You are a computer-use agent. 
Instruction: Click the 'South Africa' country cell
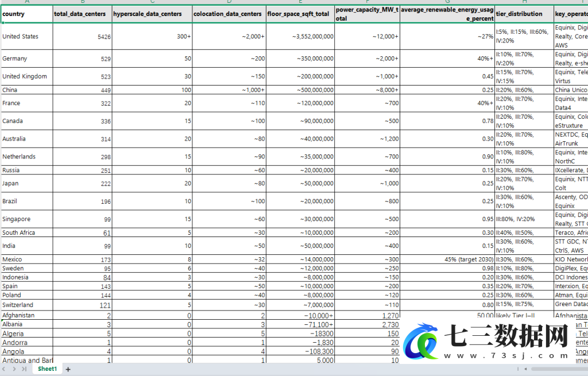(27, 232)
